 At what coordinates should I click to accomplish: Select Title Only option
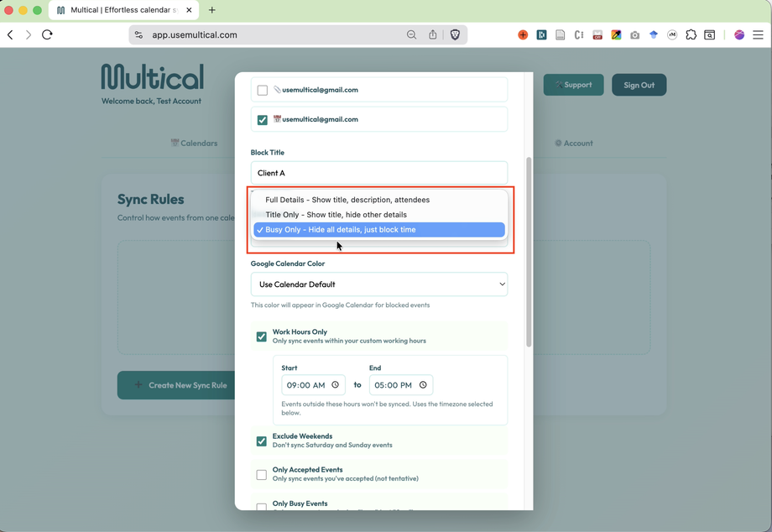coord(379,215)
